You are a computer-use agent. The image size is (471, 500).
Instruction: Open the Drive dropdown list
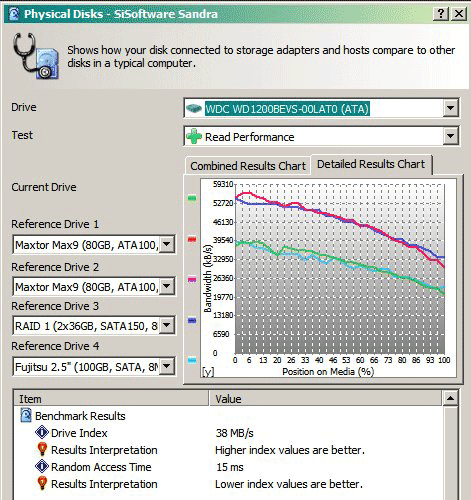[450, 108]
